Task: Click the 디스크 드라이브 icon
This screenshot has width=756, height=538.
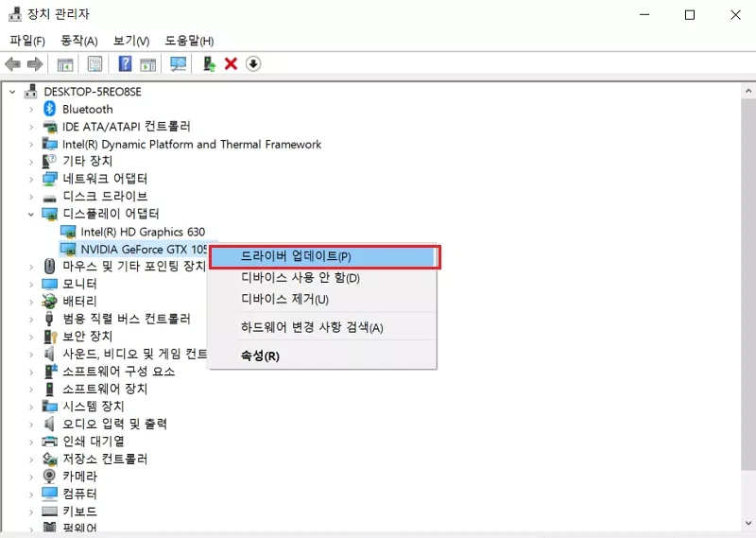Action: [x=50, y=198]
